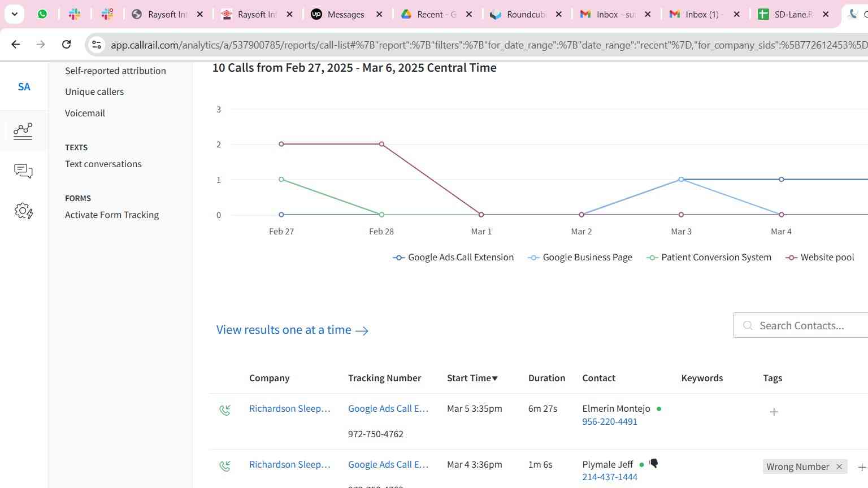This screenshot has width=868, height=488.
Task: Open the tab search dropdown arrow
Action: coord(14,14)
